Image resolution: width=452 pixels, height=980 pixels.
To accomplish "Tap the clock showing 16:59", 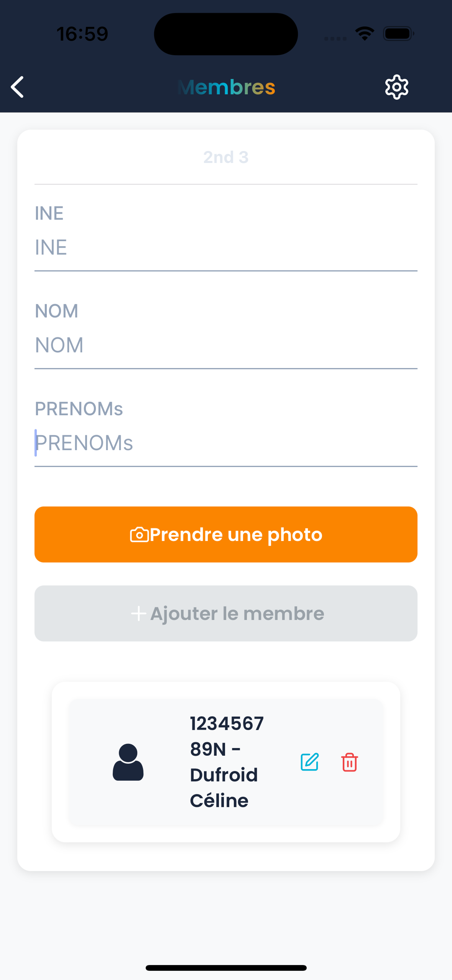I will tap(82, 34).
